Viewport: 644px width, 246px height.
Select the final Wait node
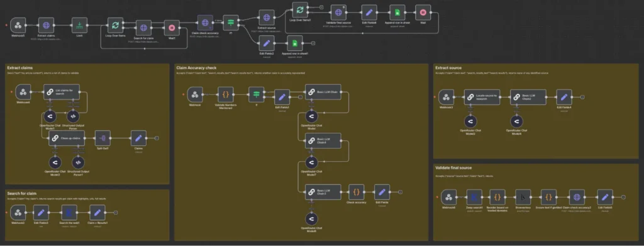[423, 13]
